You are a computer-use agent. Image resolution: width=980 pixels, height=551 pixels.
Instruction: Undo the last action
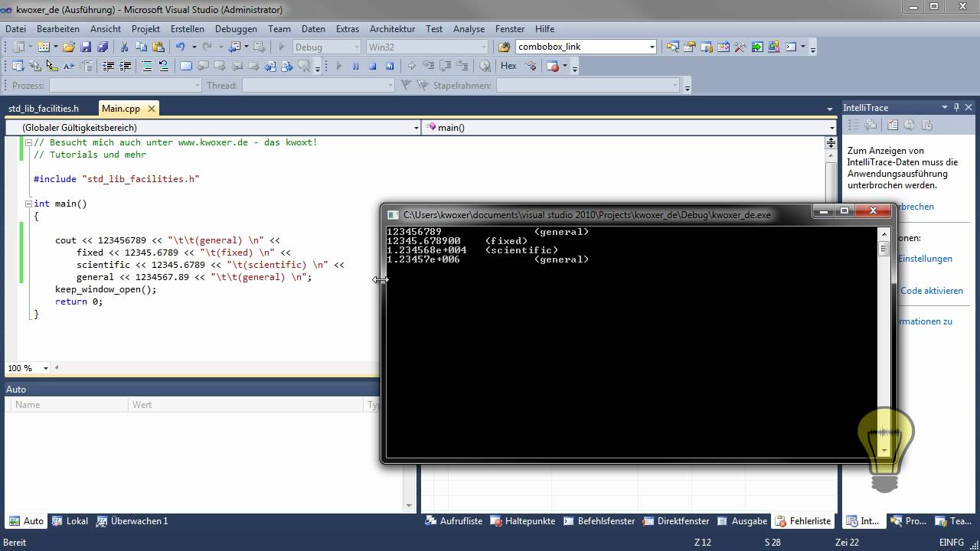point(181,47)
